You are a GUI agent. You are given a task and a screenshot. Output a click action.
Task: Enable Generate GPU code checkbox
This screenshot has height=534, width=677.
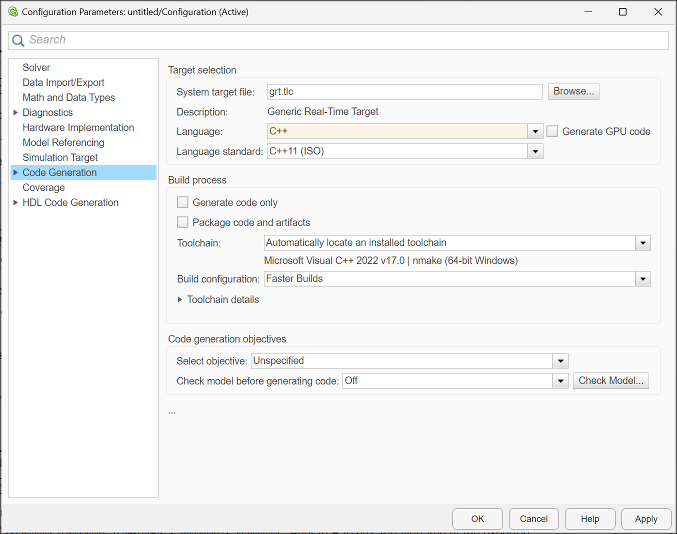click(552, 131)
